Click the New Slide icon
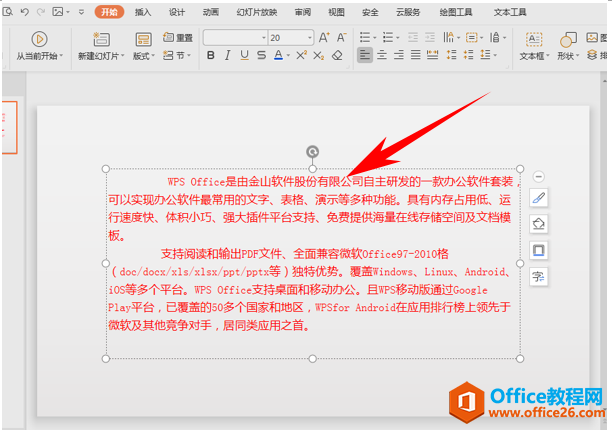 pos(101,39)
